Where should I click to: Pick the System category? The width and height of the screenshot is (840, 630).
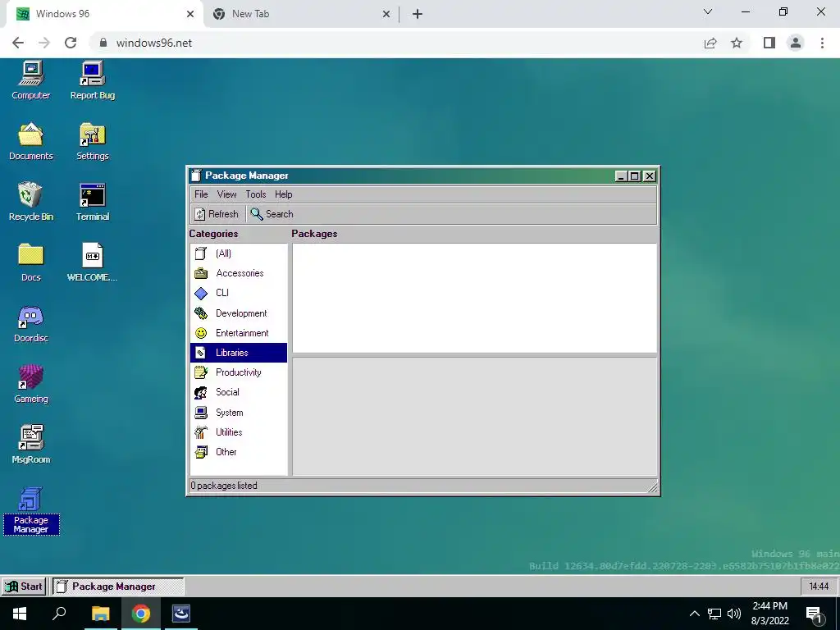(239, 413)
